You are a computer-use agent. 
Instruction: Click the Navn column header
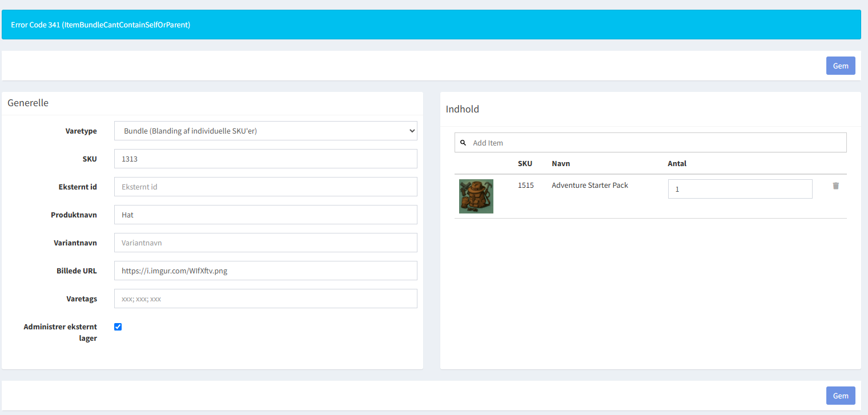561,163
